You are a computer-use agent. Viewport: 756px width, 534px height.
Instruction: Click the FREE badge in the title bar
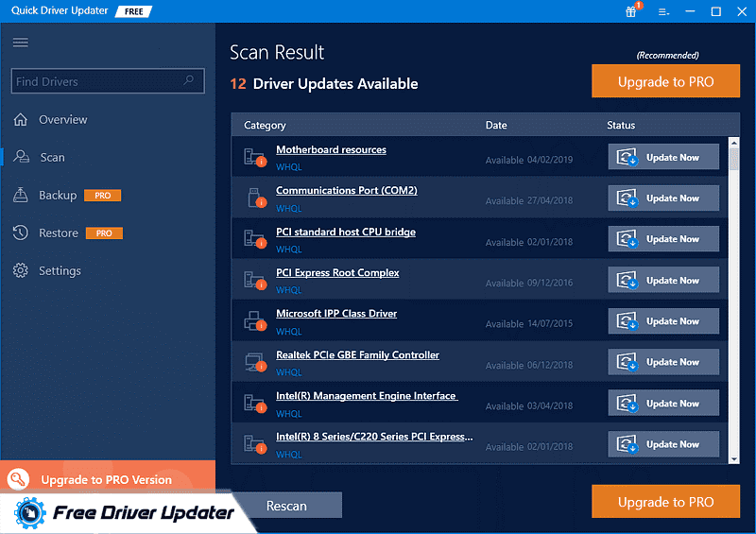(x=133, y=11)
